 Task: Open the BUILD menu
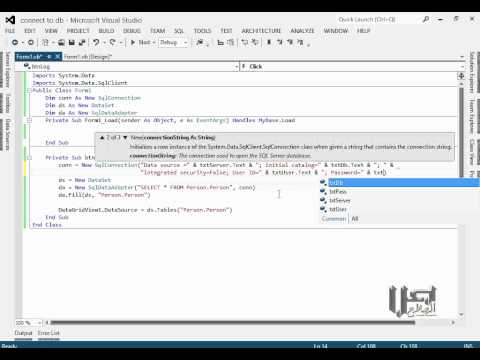106,31
